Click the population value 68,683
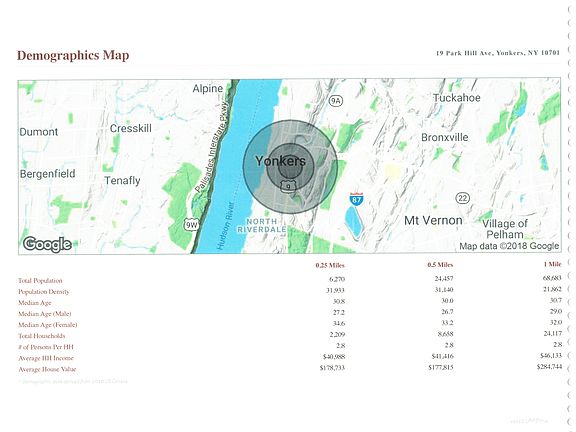 [552, 278]
